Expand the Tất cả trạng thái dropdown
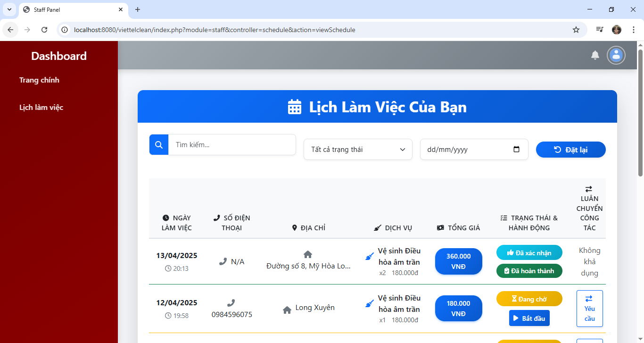The width and height of the screenshot is (644, 343). (358, 150)
